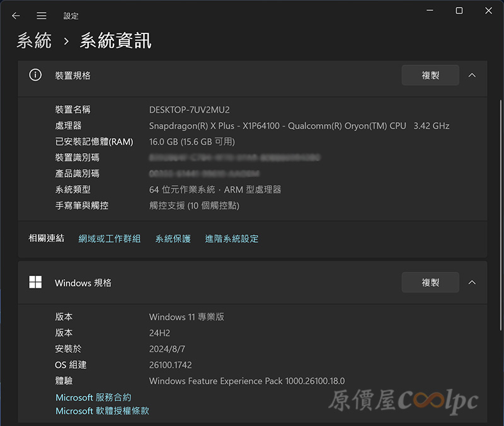504x426 pixels.
Task: Click the 設定 title bar text
Action: click(71, 16)
